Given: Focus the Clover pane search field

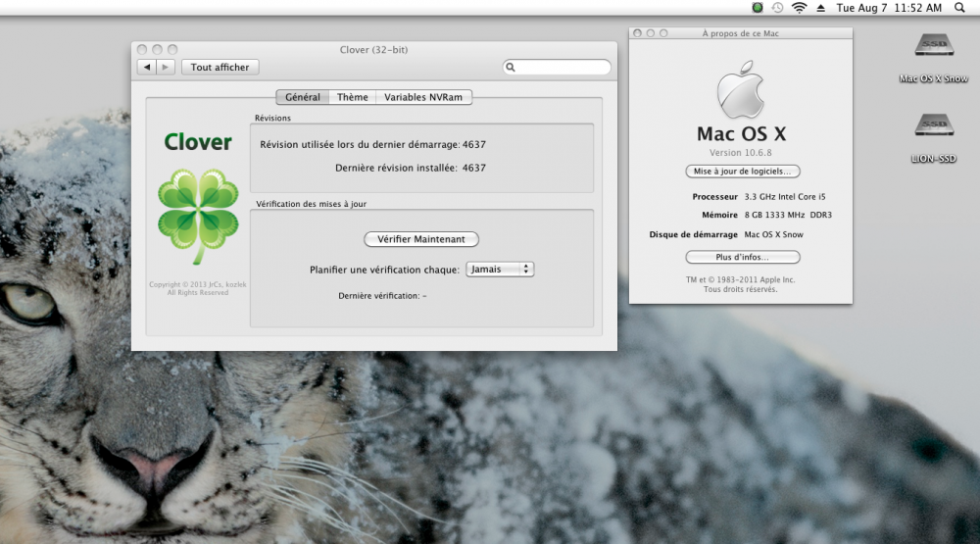Looking at the screenshot, I should [x=557, y=67].
